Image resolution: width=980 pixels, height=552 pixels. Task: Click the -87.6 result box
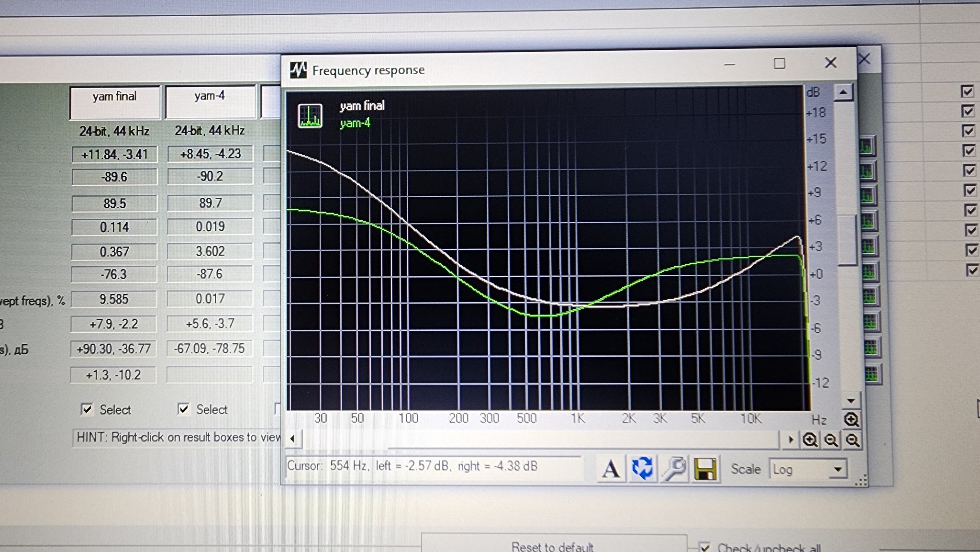coord(210,274)
